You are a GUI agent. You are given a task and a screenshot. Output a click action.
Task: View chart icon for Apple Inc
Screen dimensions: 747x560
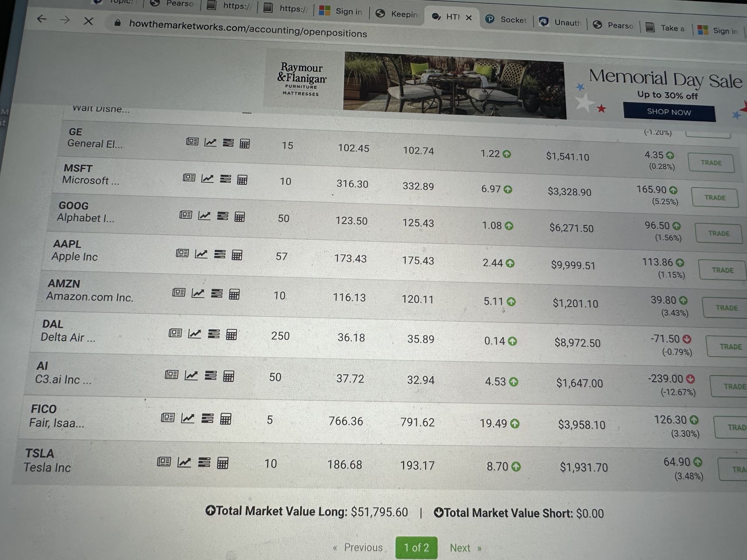(201, 254)
